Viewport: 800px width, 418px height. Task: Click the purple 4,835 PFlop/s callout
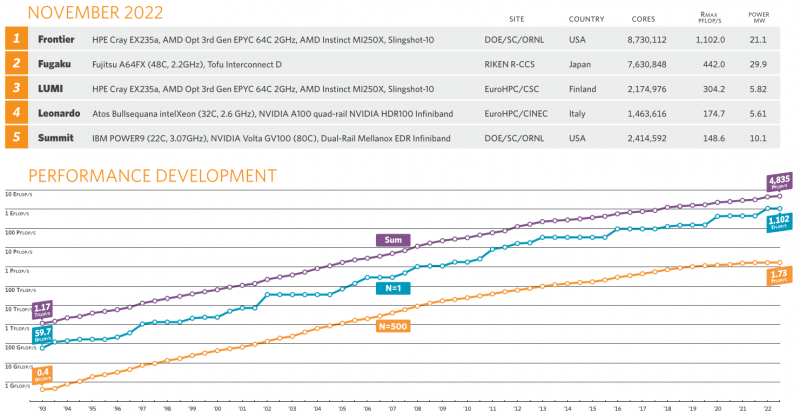(x=780, y=183)
